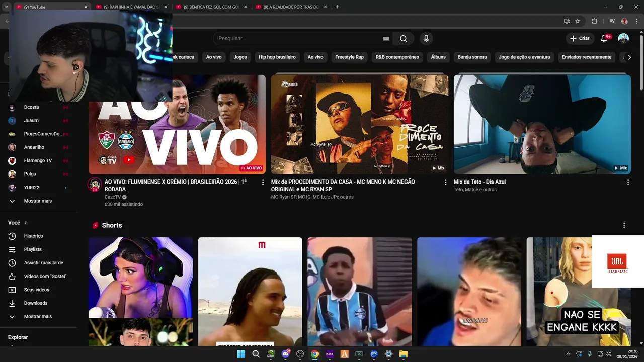
Task: Expand Mostrar mais under Você section
Action: coord(39,317)
